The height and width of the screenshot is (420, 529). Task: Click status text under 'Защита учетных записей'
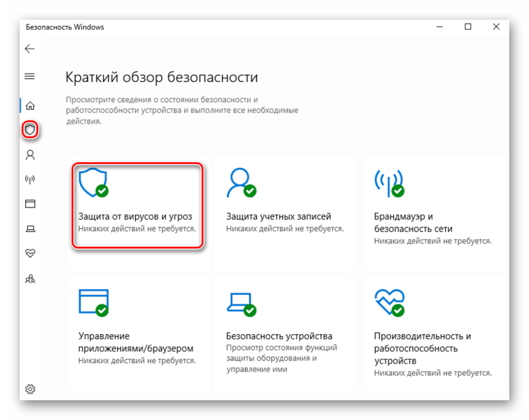click(285, 229)
